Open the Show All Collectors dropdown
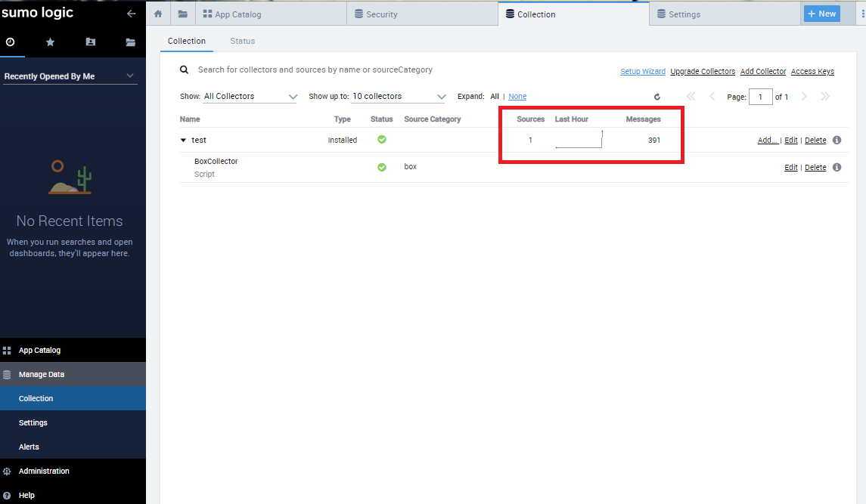Image resolution: width=866 pixels, height=504 pixels. [x=250, y=96]
